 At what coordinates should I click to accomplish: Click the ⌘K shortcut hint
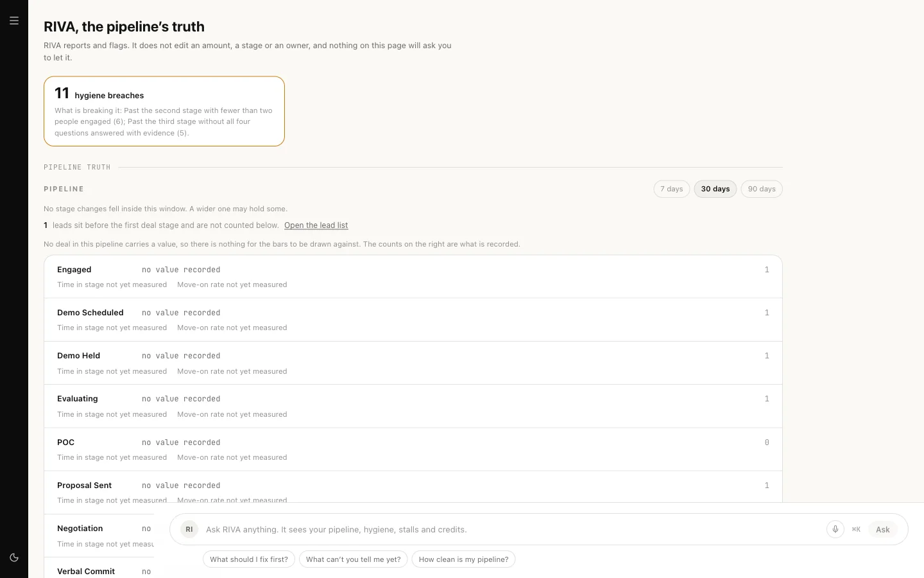pos(856,529)
